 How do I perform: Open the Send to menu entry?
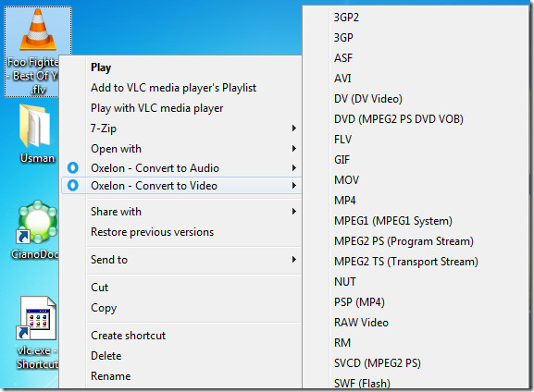tap(109, 260)
